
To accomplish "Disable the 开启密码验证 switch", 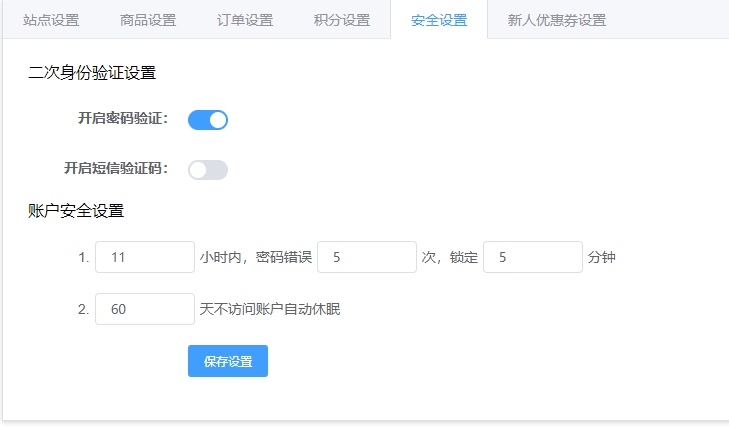I will [208, 120].
